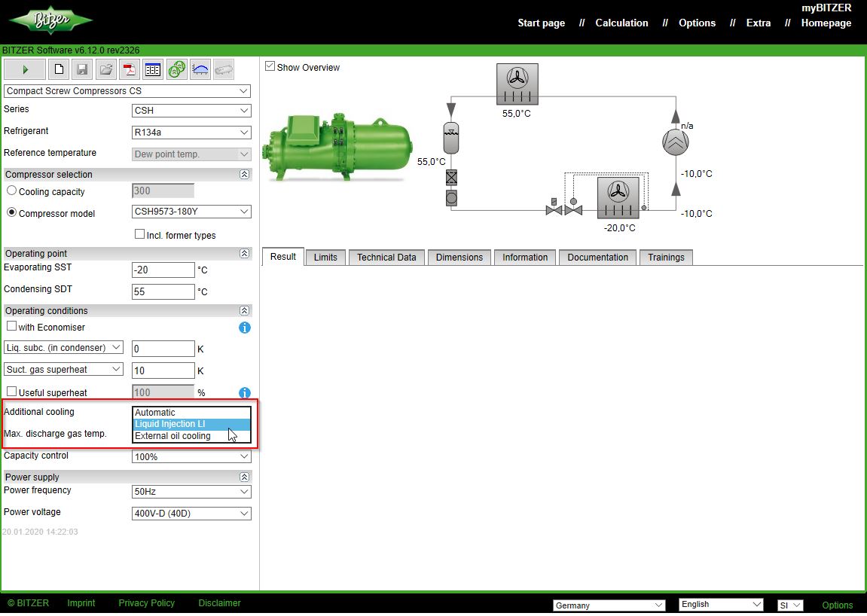Image resolution: width=867 pixels, height=616 pixels.
Task: Run the calculation with the green arrow button
Action: (x=24, y=69)
